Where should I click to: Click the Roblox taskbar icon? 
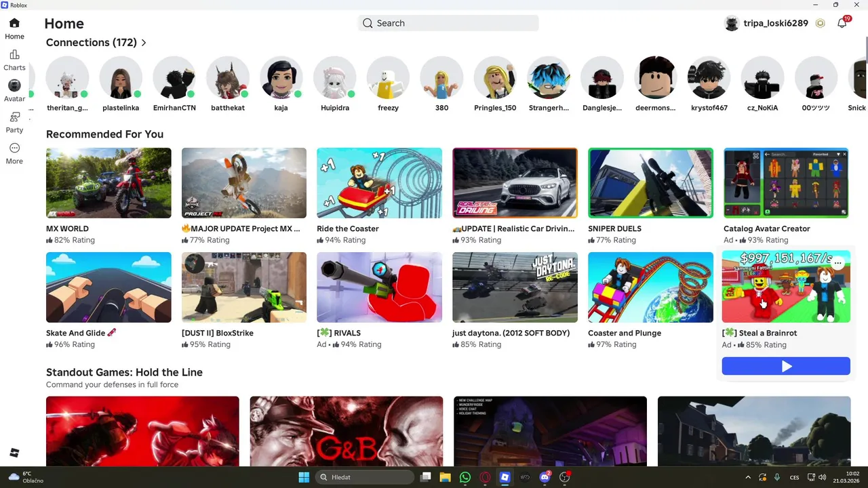click(505, 477)
